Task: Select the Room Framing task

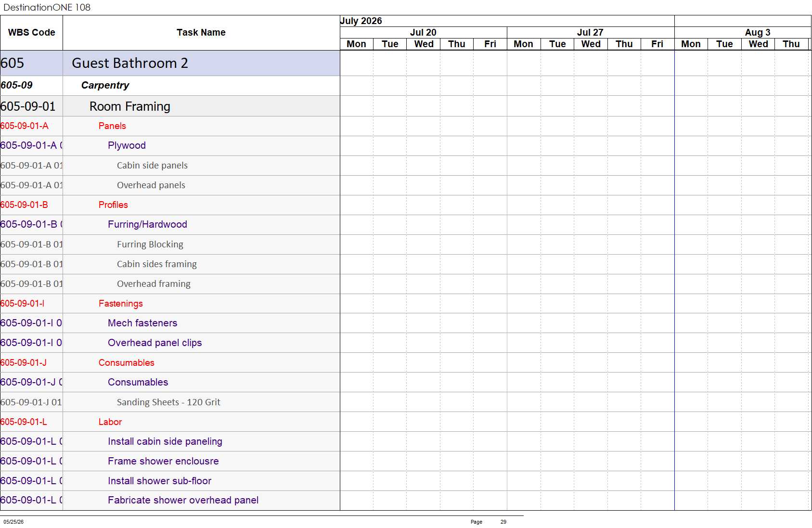Action: (170, 106)
